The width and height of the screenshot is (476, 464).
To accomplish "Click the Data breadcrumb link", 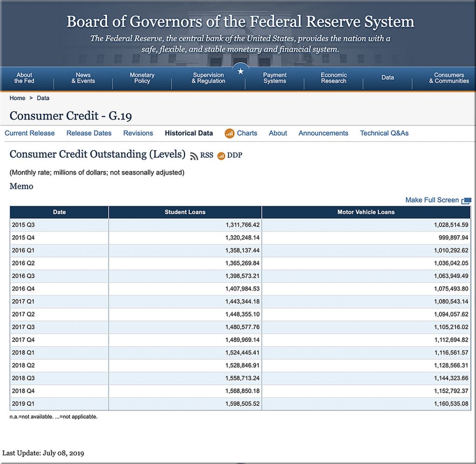I will point(43,98).
